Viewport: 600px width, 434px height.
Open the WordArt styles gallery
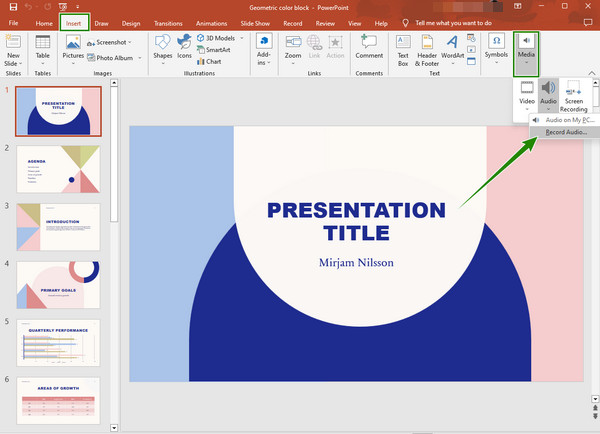(x=452, y=50)
